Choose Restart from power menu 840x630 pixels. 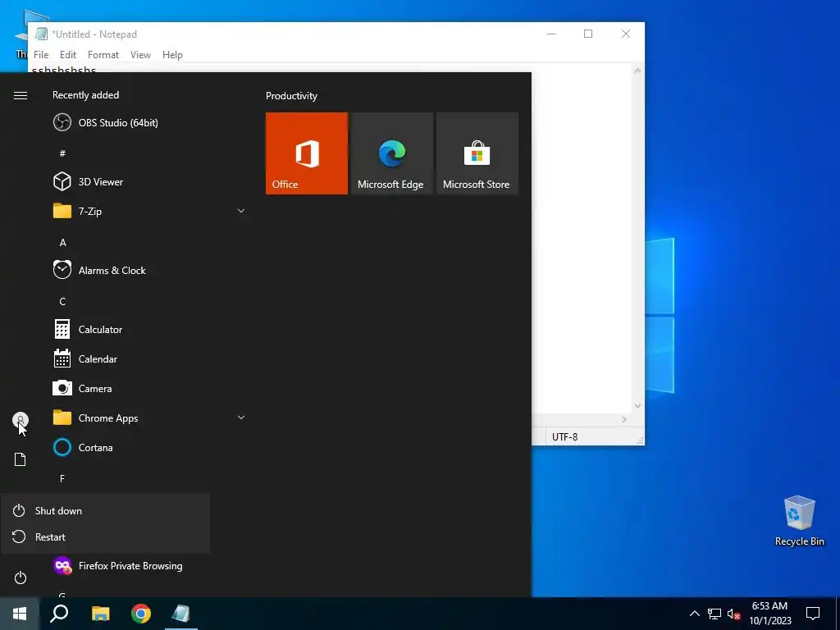point(106,536)
